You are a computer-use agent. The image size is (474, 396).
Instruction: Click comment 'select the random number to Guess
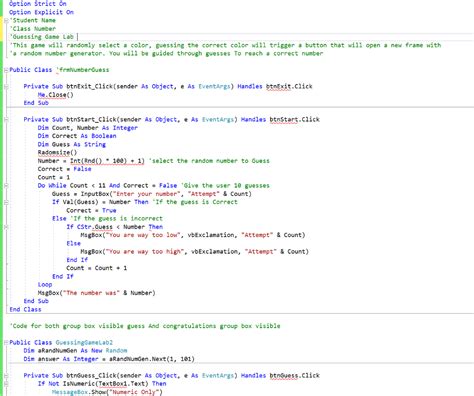(209, 161)
